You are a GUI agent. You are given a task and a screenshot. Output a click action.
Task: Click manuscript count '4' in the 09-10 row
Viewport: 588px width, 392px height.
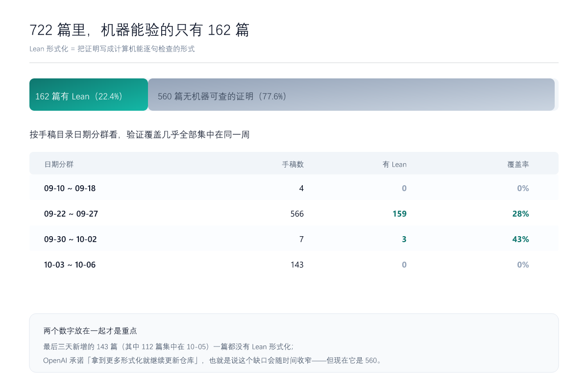[x=301, y=188]
